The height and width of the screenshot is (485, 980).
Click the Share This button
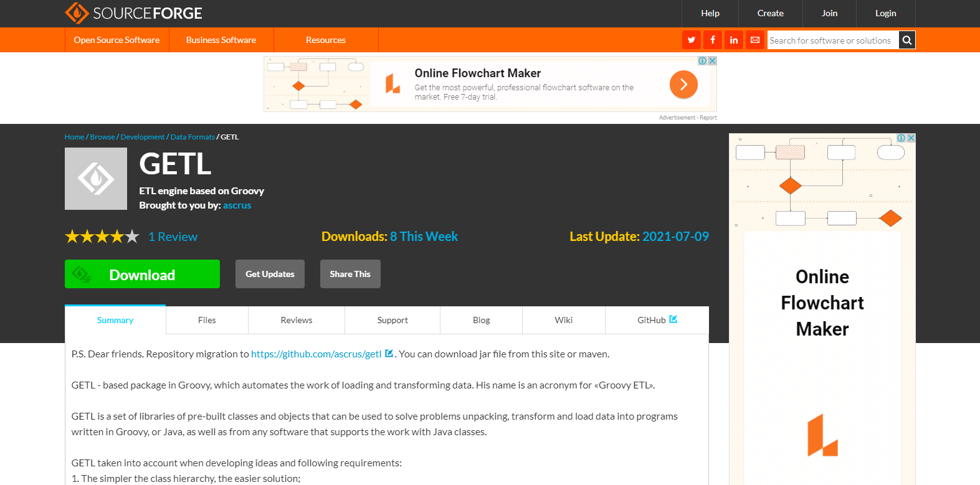click(x=350, y=274)
